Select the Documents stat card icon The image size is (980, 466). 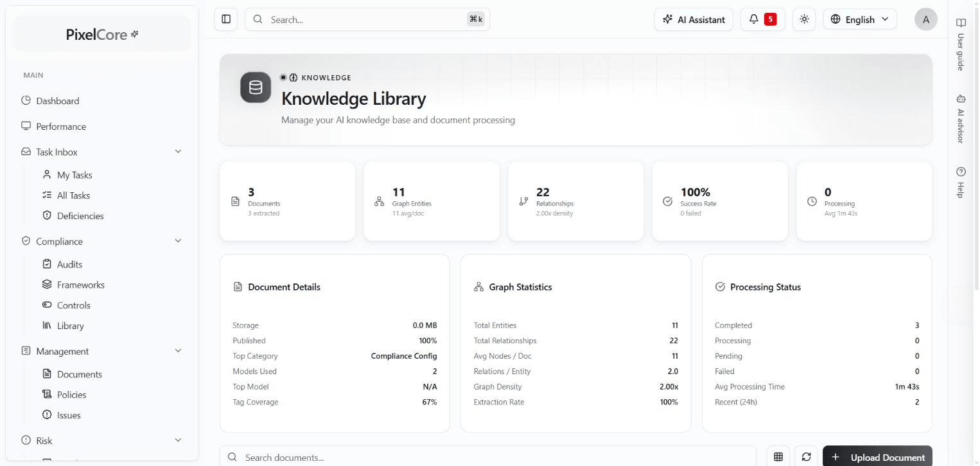click(x=235, y=201)
